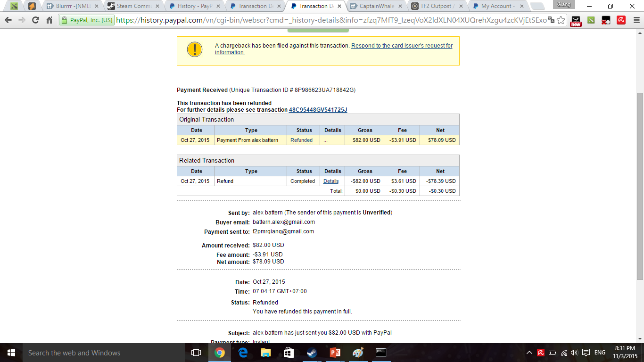Viewport: 644px width, 362px height.
Task: Launch Microsoft Edge from the taskbar
Action: coord(243,353)
